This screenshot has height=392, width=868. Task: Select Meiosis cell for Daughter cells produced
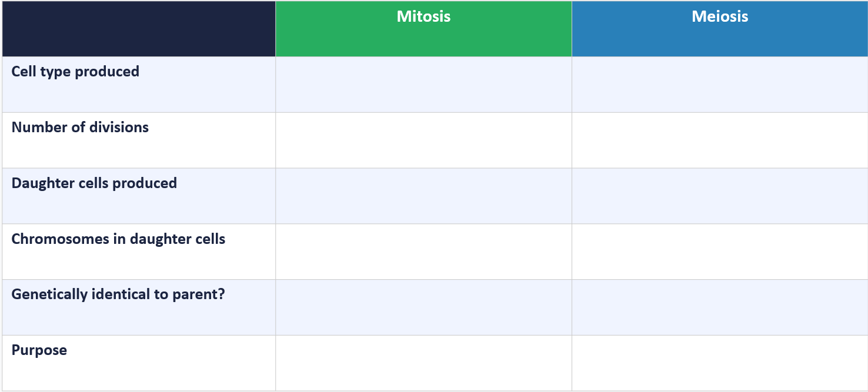pyautogui.click(x=720, y=196)
